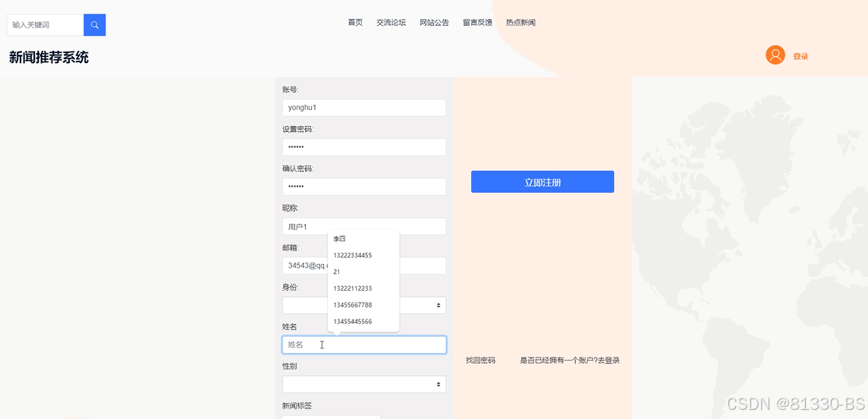
Task: Select autofill suggestion 13455667788
Action: point(363,305)
